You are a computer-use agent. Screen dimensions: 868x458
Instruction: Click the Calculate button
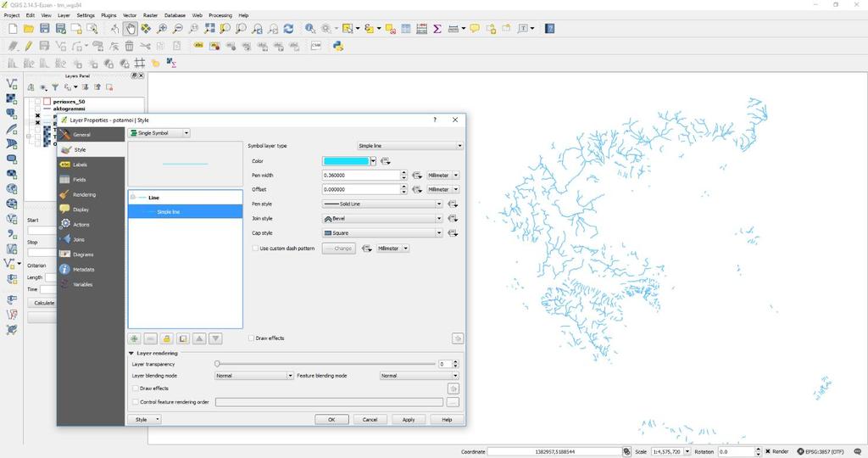tap(42, 303)
